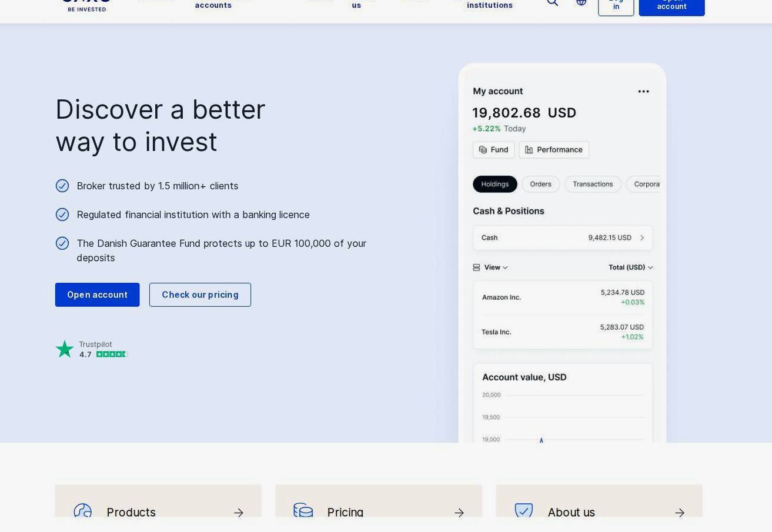The height and width of the screenshot is (532, 772).
Task: Switch to the Transactions tab
Action: click(x=593, y=184)
